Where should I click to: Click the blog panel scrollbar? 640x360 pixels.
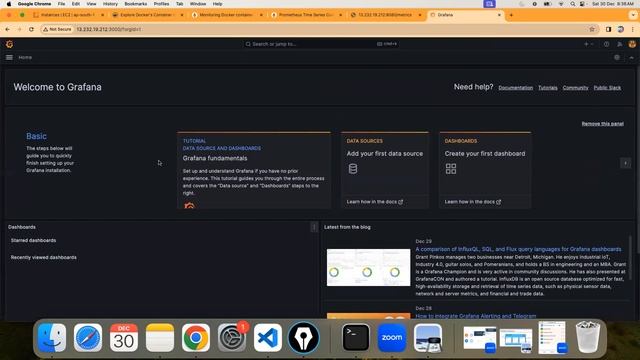631,257
